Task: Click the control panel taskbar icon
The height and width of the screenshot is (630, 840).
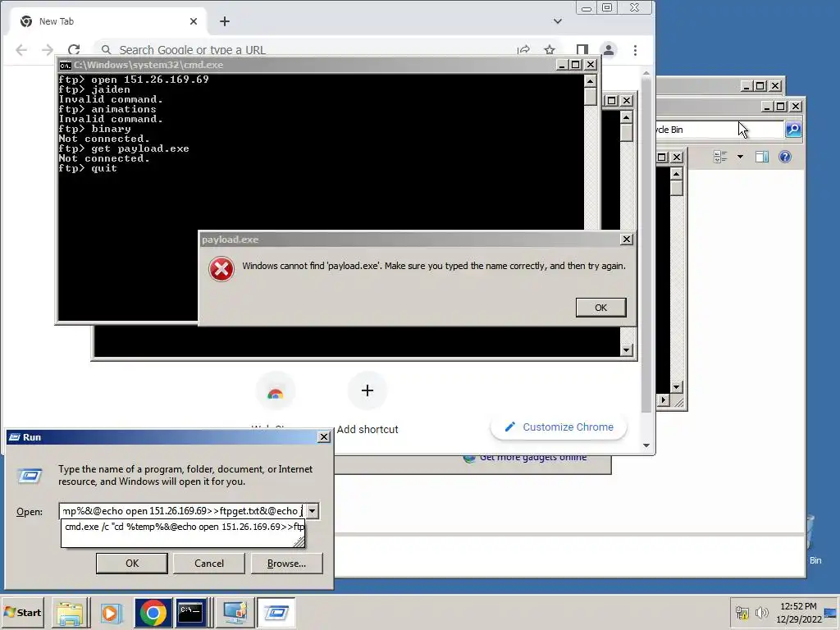Action: point(235,613)
